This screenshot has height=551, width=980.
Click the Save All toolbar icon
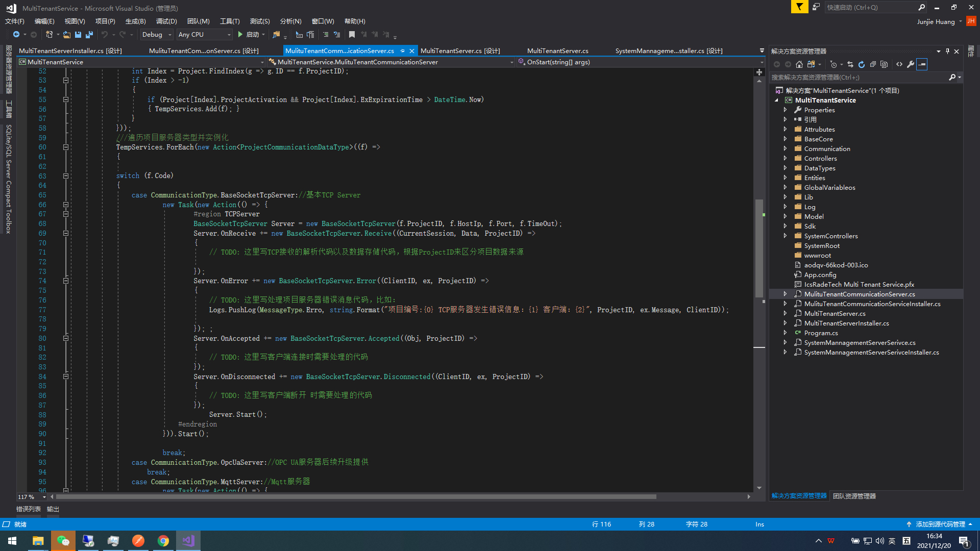(89, 35)
